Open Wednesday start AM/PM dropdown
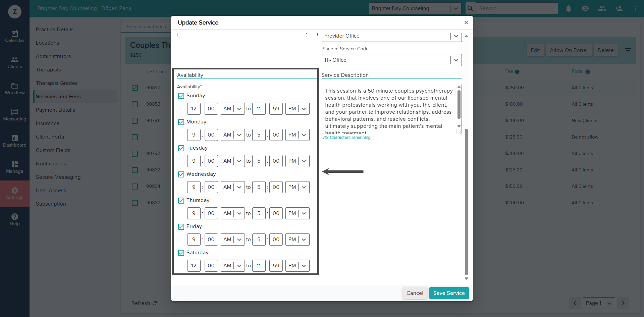Screen dimensions: 644x317 pos(232,187)
